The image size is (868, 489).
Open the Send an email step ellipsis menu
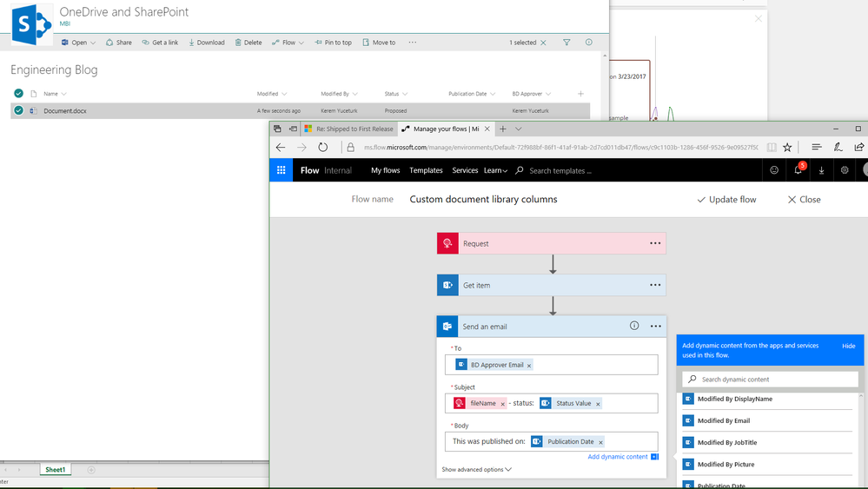(x=655, y=327)
